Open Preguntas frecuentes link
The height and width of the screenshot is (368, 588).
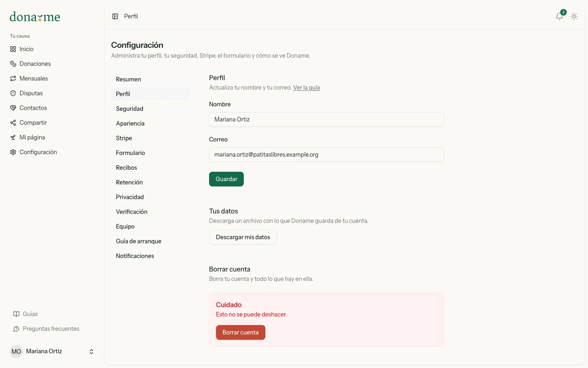pyautogui.click(x=52, y=329)
